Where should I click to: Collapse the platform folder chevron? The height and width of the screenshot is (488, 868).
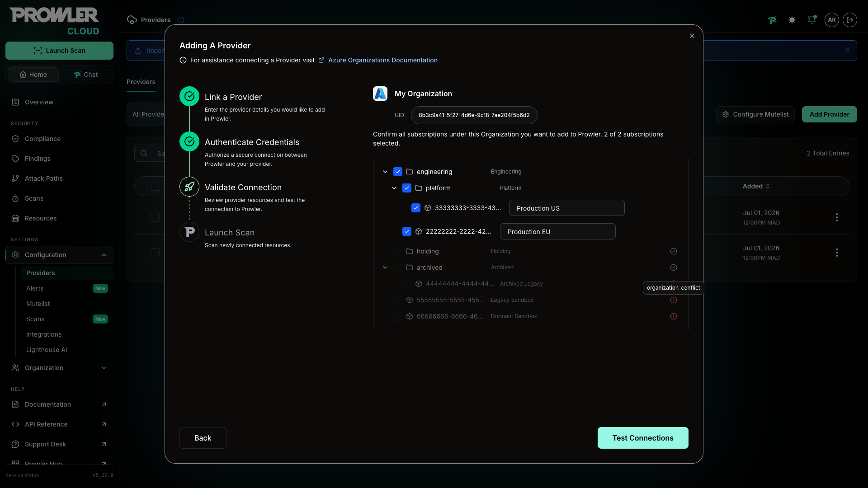pos(394,188)
